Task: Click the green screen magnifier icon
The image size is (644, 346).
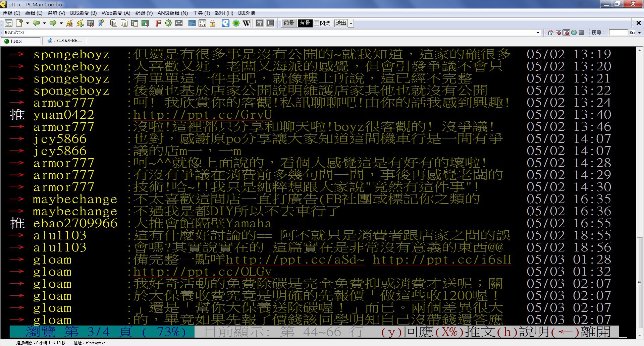Action: (145, 23)
